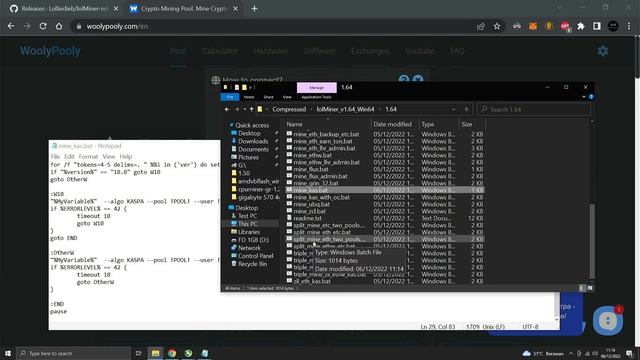Image resolution: width=640 pixels, height=360 pixels.
Task: Switch to the Crypto Mining Pool tab
Action: 183,9
